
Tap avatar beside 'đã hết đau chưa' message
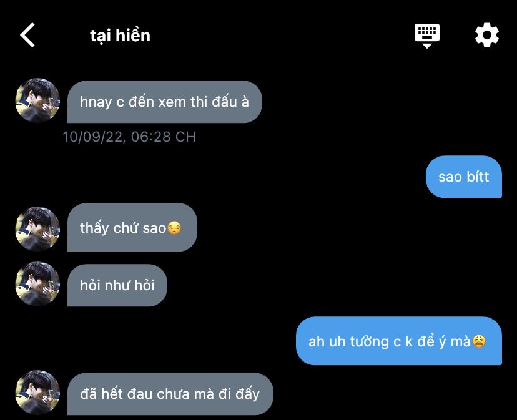37,393
